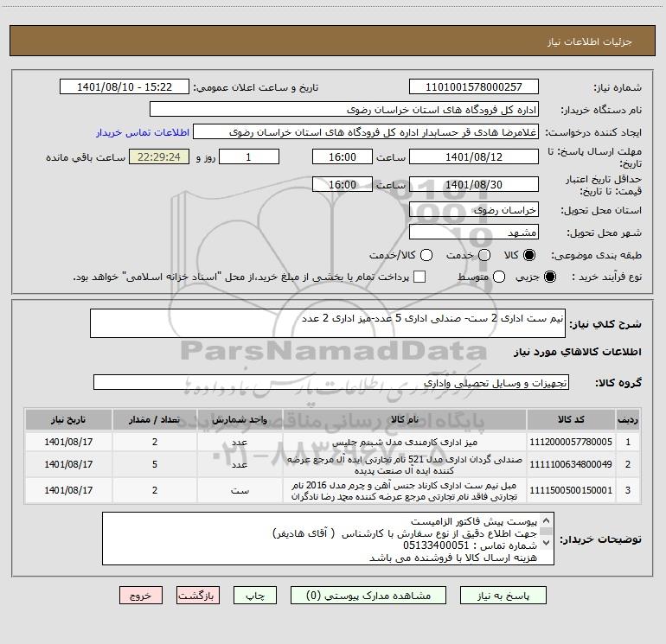Select the کالا/خدمت radio button
Screen dimensions: 666x644
click(426, 255)
